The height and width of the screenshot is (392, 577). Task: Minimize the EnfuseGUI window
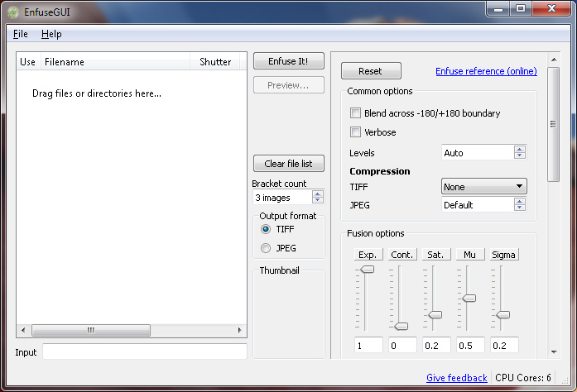click(498, 9)
